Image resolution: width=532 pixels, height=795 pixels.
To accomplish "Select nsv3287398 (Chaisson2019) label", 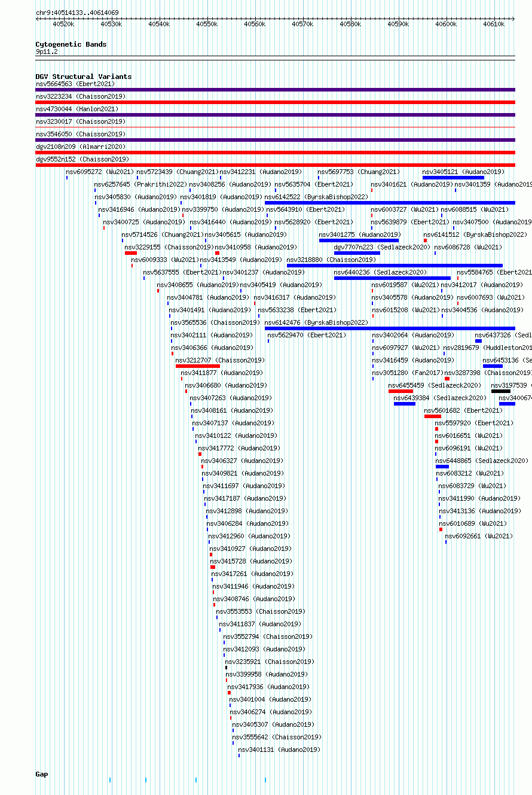I will tap(488, 373).
